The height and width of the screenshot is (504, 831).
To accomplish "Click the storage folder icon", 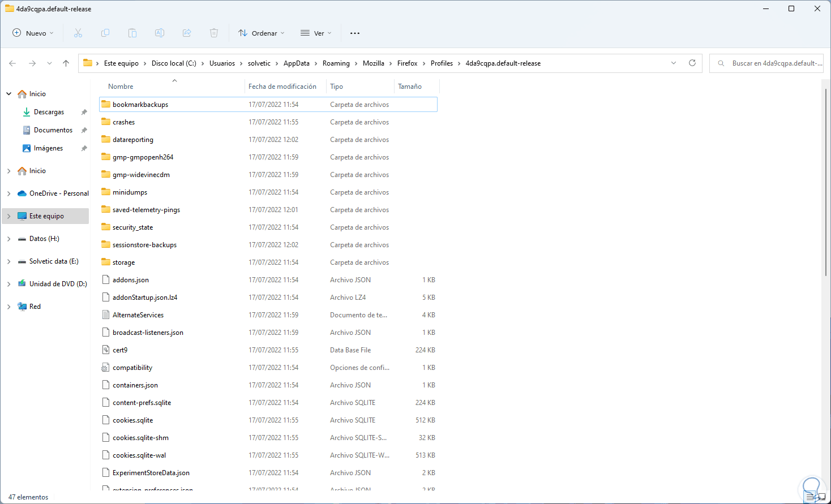I will [x=106, y=262].
